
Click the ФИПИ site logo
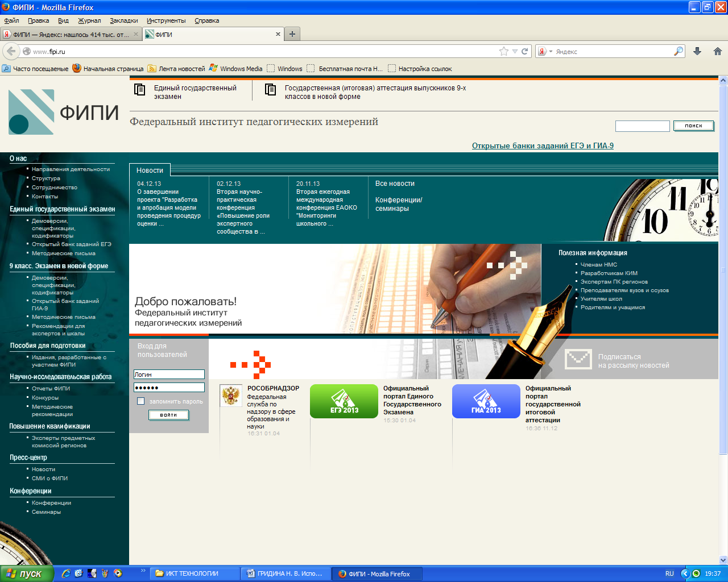(64, 111)
